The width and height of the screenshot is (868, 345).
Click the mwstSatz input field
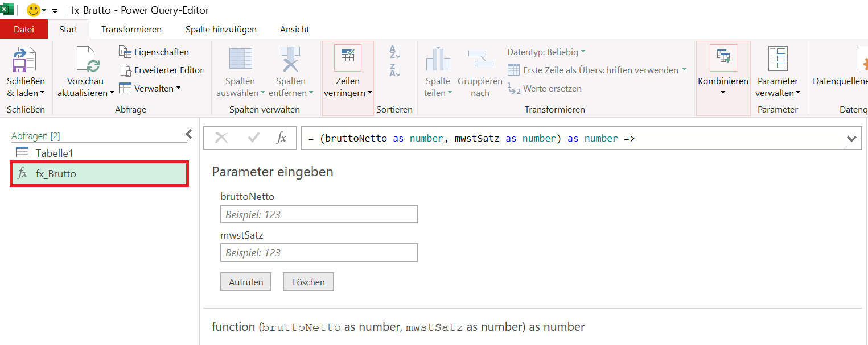point(319,252)
